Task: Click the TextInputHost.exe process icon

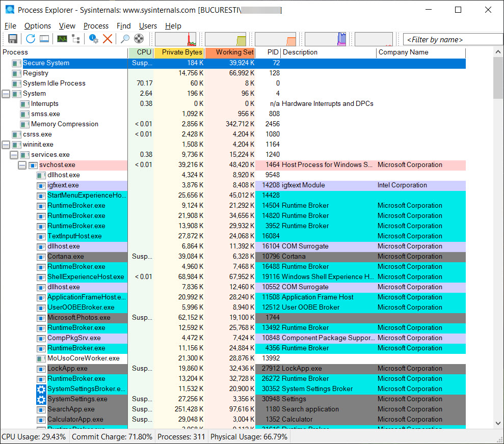Action: click(x=41, y=237)
